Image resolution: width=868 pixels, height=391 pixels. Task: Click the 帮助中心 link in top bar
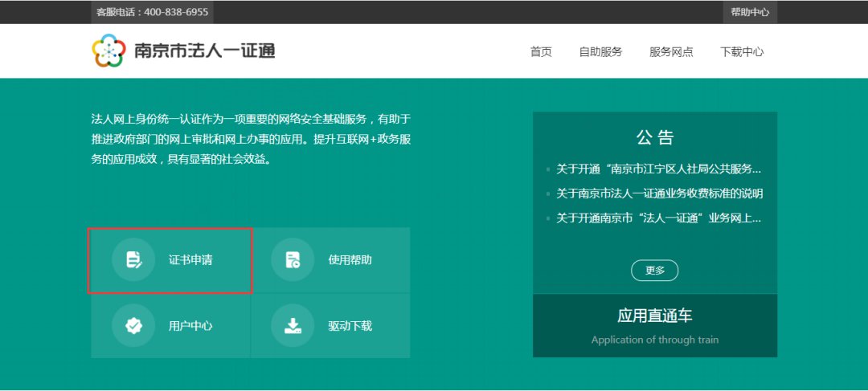(x=750, y=12)
